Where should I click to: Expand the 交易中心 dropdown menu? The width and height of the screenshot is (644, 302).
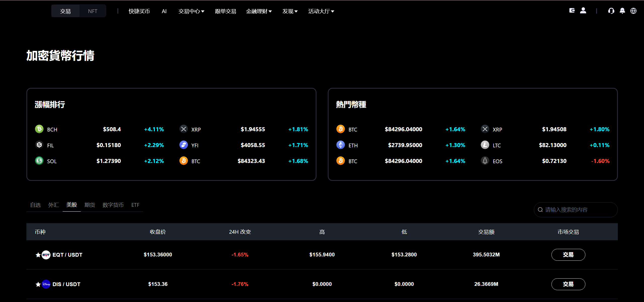point(191,11)
